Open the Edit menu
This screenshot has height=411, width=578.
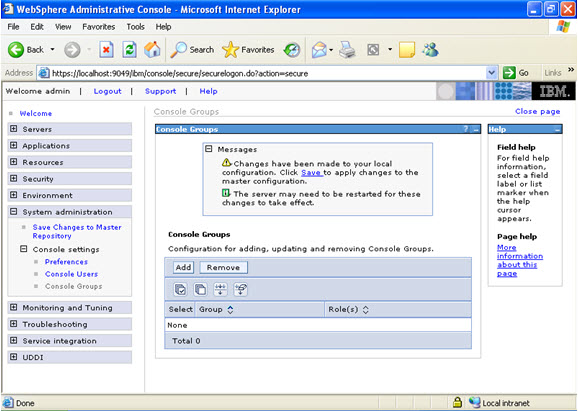37,27
